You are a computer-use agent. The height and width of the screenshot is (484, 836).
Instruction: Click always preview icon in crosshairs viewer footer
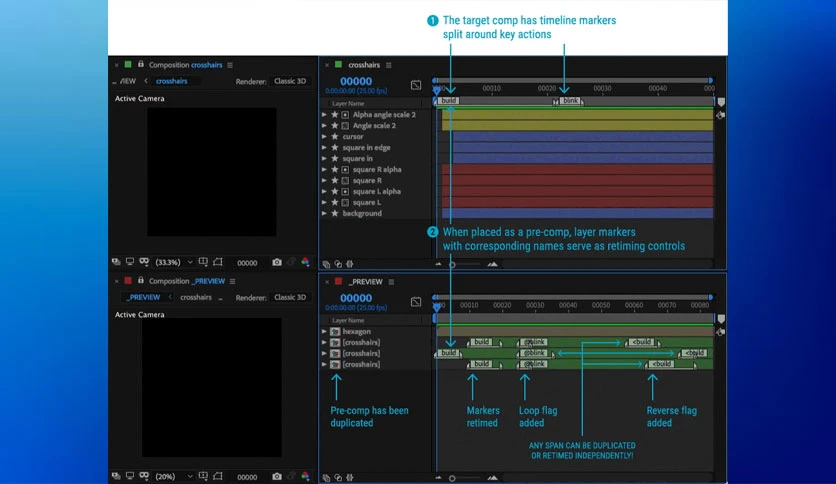[116, 262]
